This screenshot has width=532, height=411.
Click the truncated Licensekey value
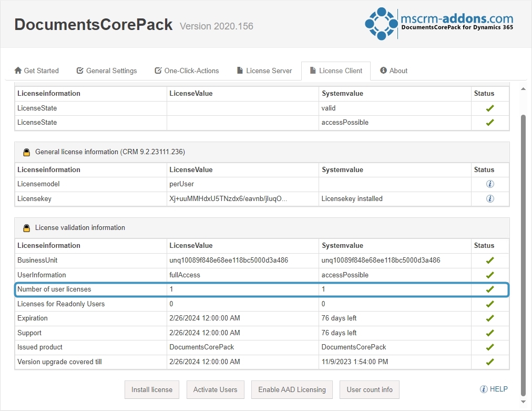click(x=228, y=199)
